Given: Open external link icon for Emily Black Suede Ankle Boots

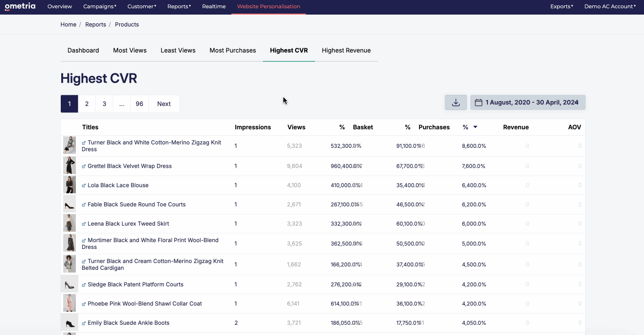Looking at the screenshot, I should (x=84, y=323).
